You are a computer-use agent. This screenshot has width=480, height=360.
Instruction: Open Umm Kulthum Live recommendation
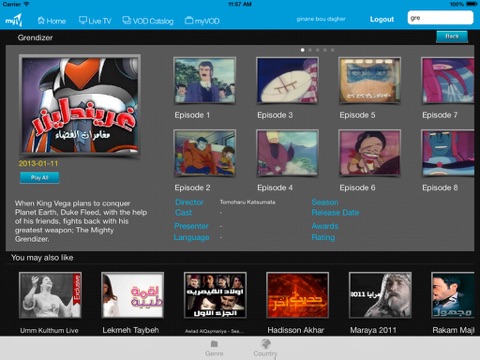50,295
